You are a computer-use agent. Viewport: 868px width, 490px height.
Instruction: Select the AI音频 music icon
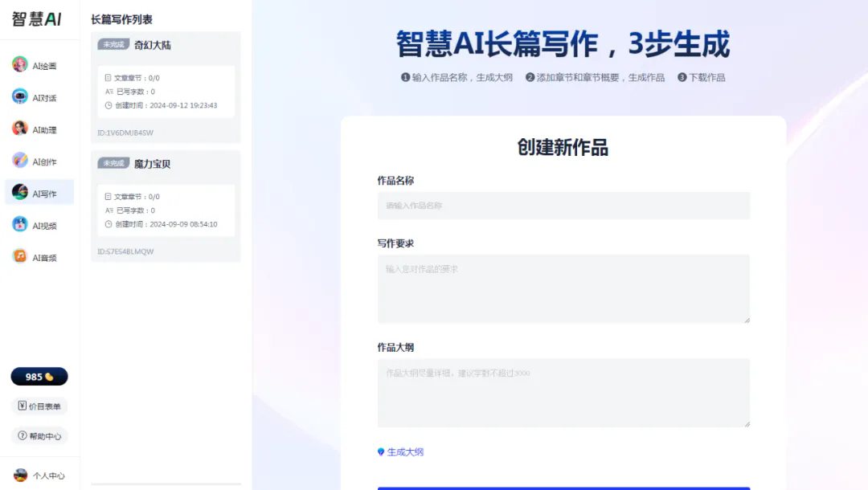coord(20,257)
